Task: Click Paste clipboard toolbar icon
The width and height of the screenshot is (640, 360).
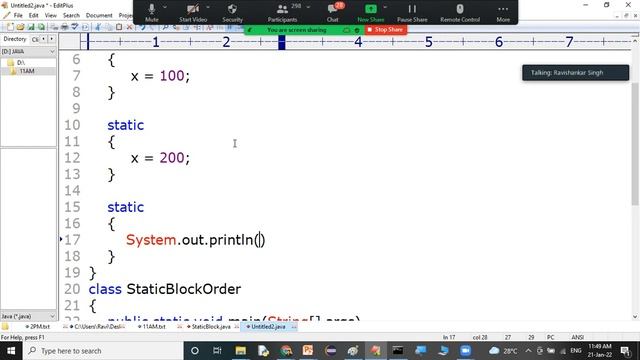Action: click(x=119, y=27)
